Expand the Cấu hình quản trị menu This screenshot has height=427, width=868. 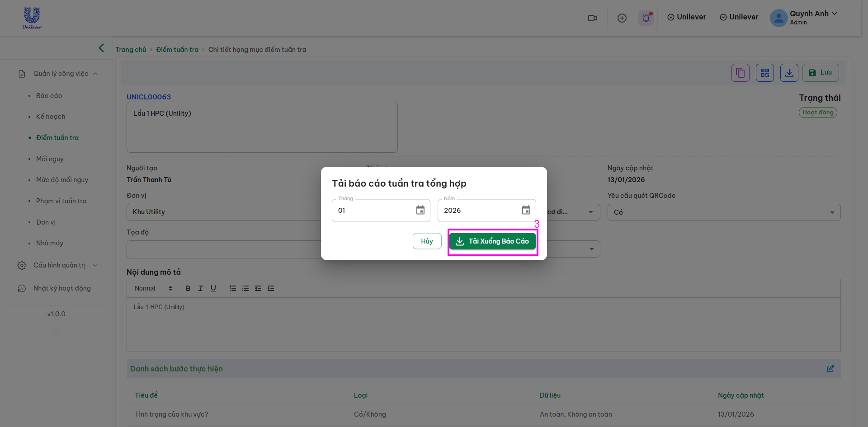pyautogui.click(x=59, y=265)
